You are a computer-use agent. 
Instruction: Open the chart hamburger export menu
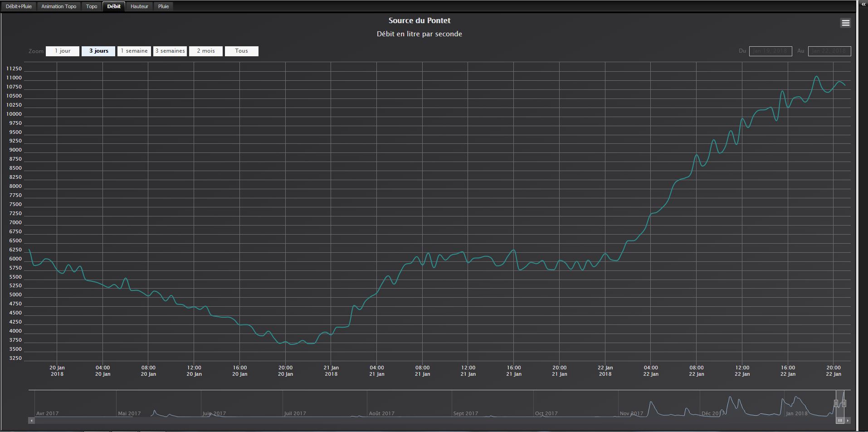click(845, 23)
